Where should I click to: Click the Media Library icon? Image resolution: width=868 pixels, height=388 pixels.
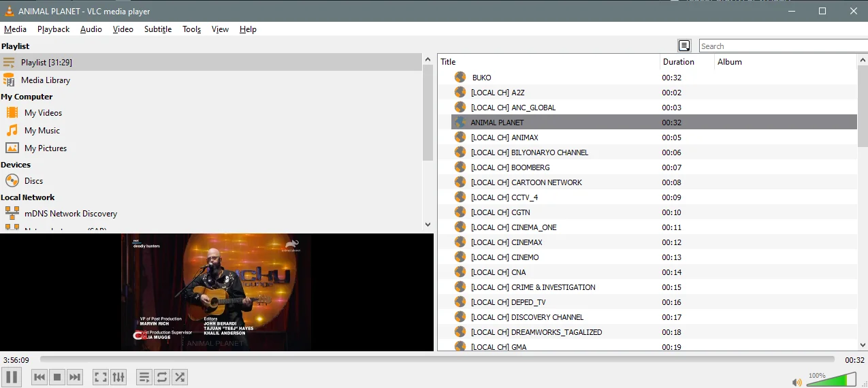click(9, 80)
